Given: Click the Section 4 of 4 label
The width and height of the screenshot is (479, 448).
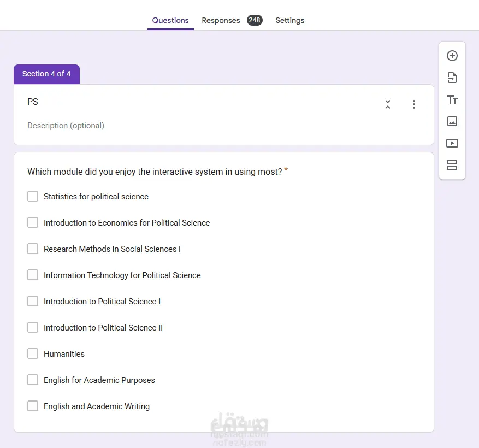Looking at the screenshot, I should (x=46, y=74).
